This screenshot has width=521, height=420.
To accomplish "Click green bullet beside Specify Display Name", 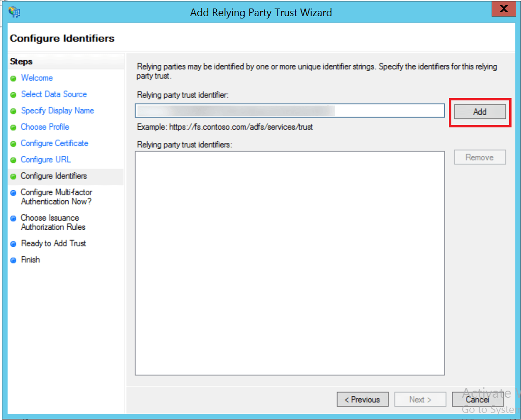I will tap(13, 111).
